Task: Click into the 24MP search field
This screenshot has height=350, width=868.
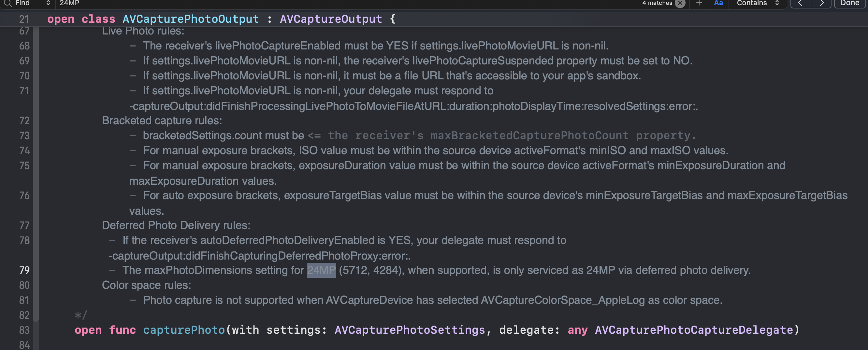Action: (337, 3)
